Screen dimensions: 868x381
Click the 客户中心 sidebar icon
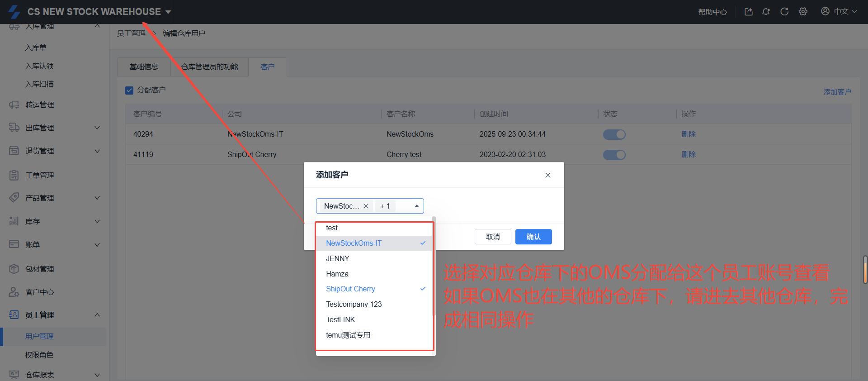[x=14, y=292]
